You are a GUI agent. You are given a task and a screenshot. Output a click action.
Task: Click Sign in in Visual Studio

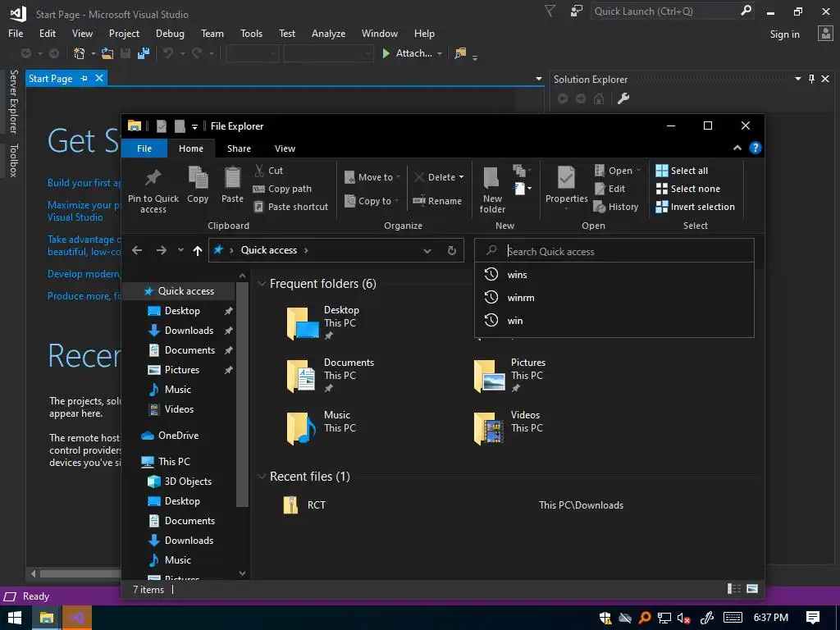tap(784, 34)
